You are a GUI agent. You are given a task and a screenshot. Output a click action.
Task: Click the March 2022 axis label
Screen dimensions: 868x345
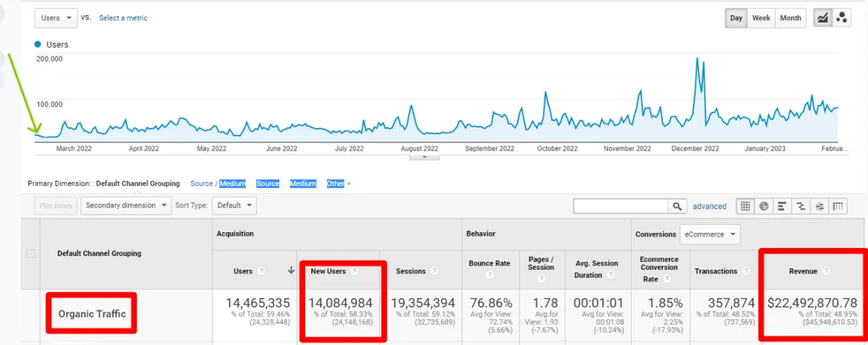coord(74,148)
